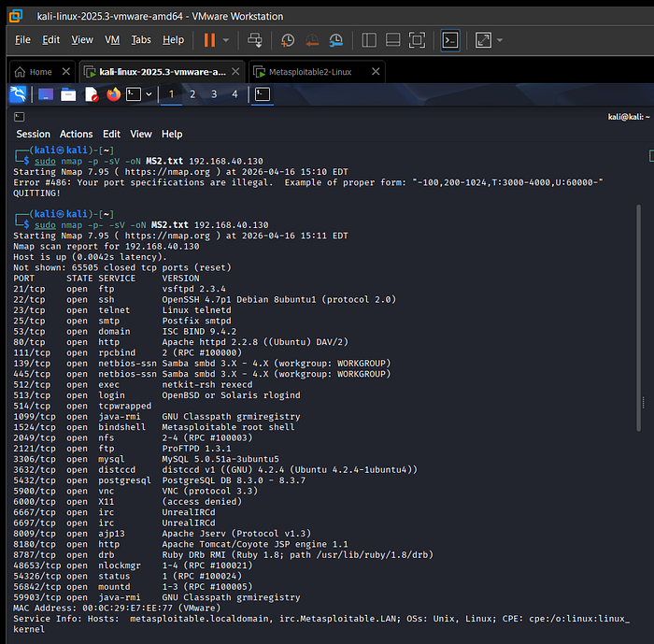Open the VMware Edit menu
The image size is (654, 644).
(50, 39)
